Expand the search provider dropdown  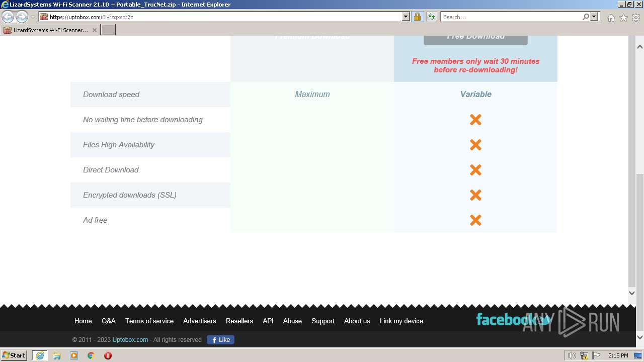(594, 17)
